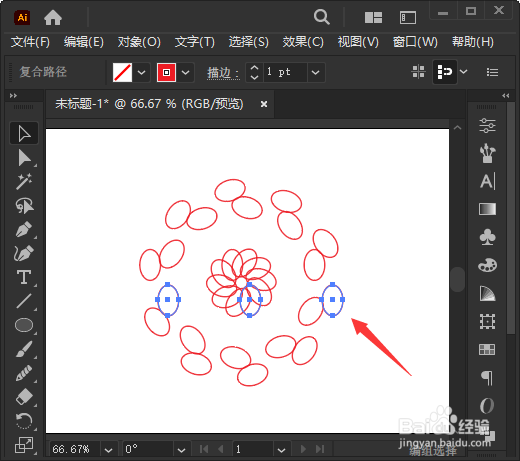Viewport: 520px width, 461px height.
Task: Close the 未标题-1 document tab
Action: [264, 104]
